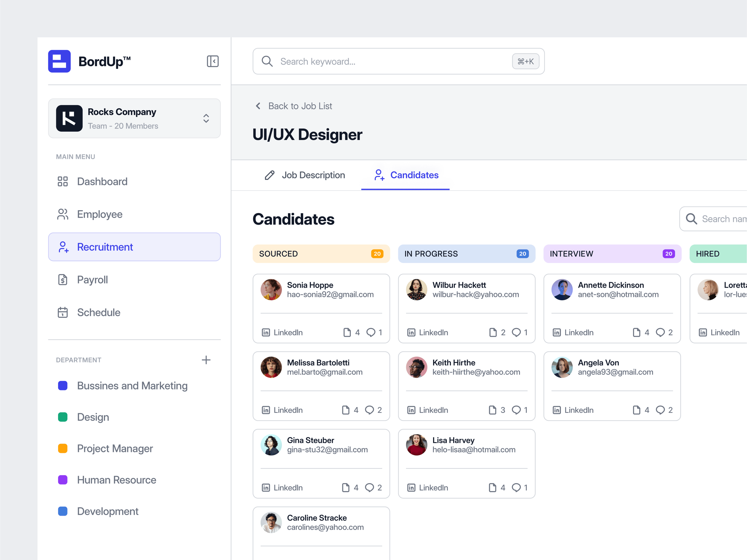Add a new department with the plus button
The width and height of the screenshot is (747, 560).
[206, 360]
